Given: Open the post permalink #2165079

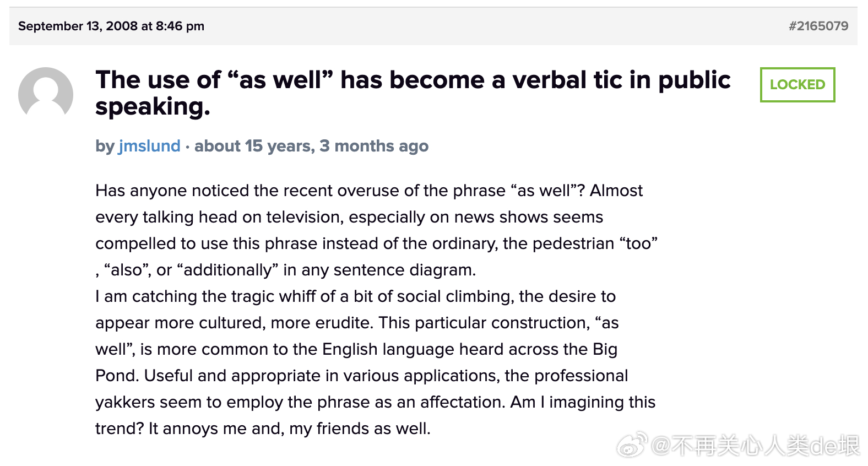Looking at the screenshot, I should pyautogui.click(x=818, y=26).
